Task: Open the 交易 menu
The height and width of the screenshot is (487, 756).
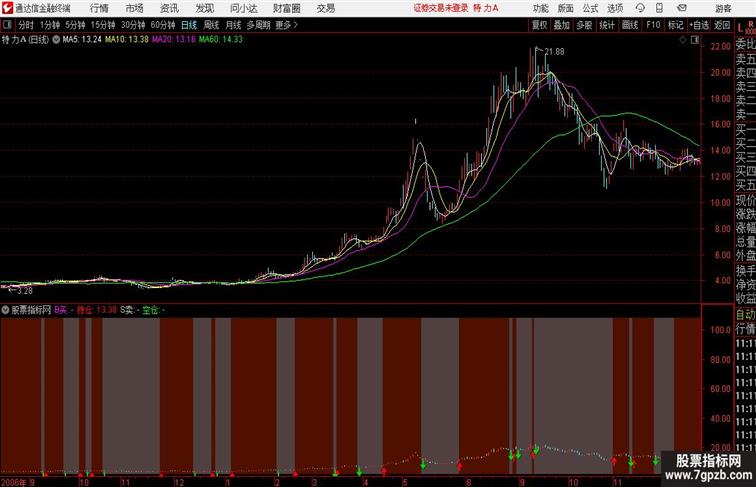Action: click(326, 8)
